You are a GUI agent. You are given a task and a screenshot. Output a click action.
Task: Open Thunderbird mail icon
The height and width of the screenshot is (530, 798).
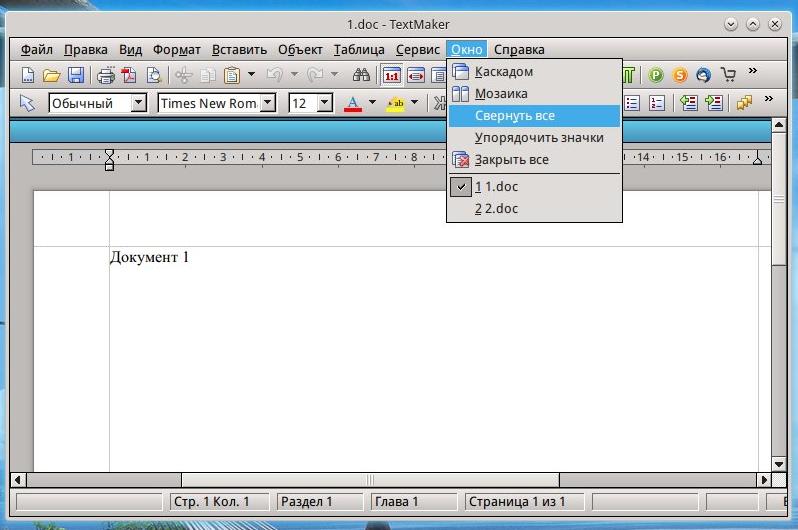pos(704,75)
